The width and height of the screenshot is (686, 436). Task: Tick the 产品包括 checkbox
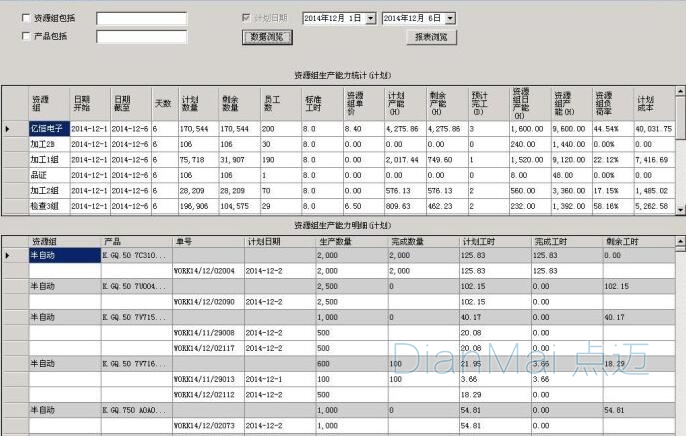[26, 36]
